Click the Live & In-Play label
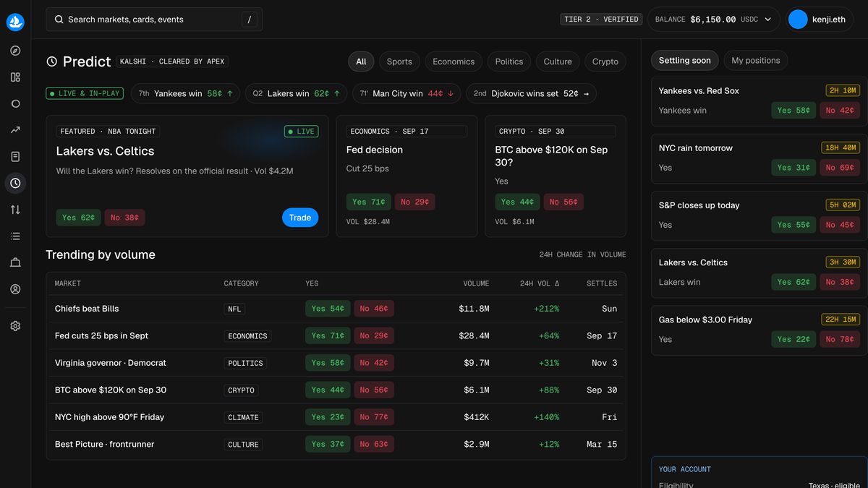This screenshot has height=488, width=868. coord(85,93)
